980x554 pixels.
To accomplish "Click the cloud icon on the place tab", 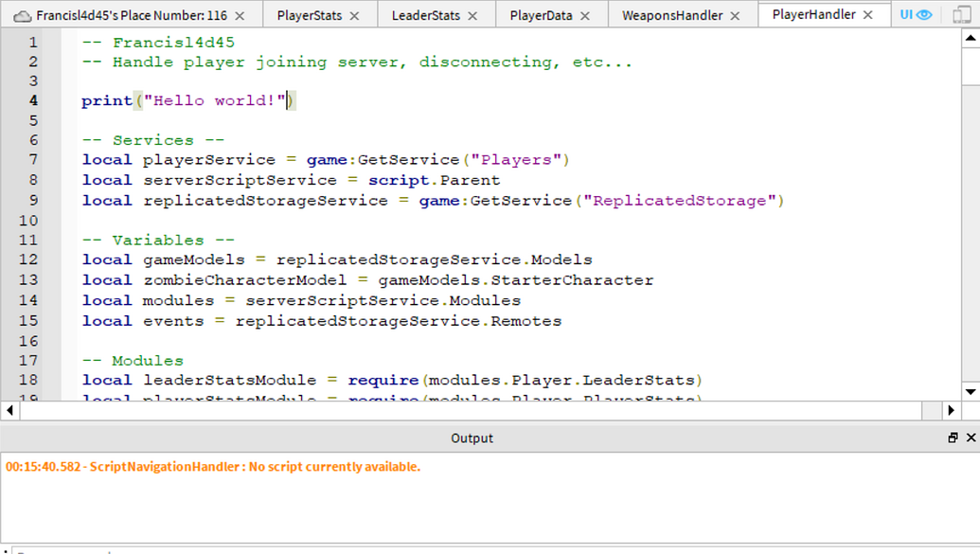I will 23,16.
